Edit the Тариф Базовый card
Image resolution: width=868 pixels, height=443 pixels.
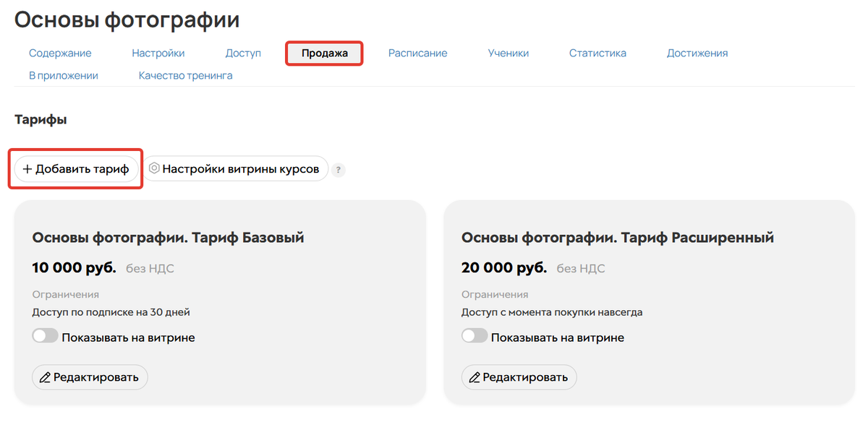coord(90,377)
